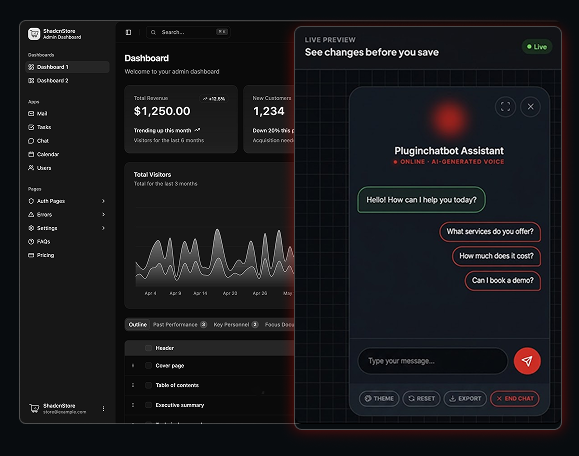The height and width of the screenshot is (456, 579).
Task: Switch to the Past Performance tab
Action: [x=179, y=325]
